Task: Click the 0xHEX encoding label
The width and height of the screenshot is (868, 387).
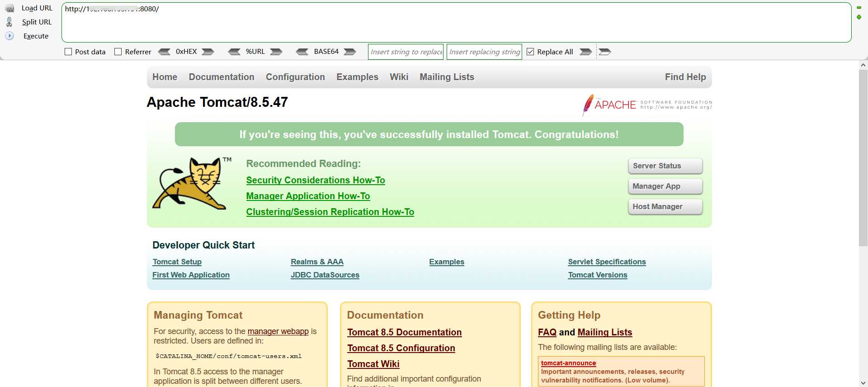Action: pyautogui.click(x=186, y=52)
